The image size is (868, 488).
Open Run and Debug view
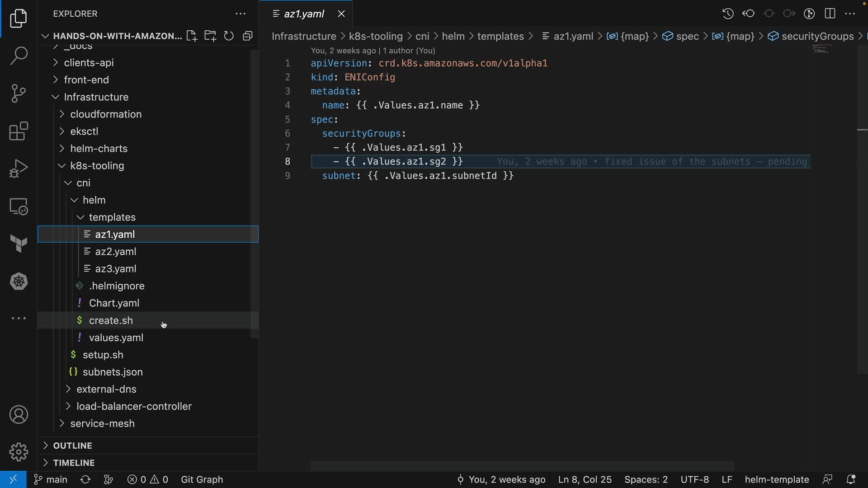tap(19, 169)
